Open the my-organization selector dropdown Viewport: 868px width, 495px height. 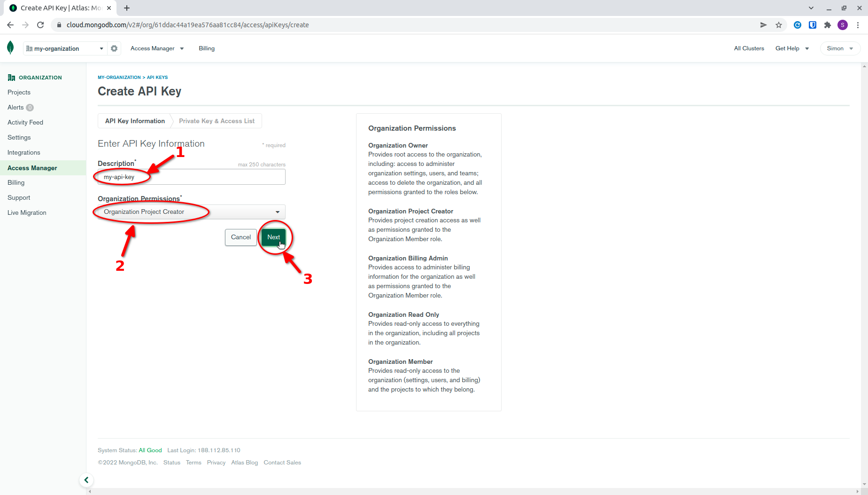tap(65, 48)
